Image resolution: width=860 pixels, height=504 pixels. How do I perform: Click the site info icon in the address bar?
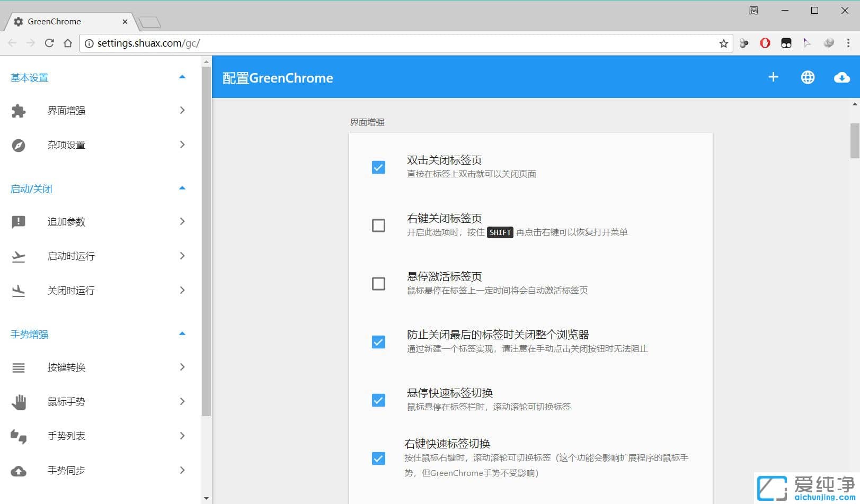tap(89, 43)
